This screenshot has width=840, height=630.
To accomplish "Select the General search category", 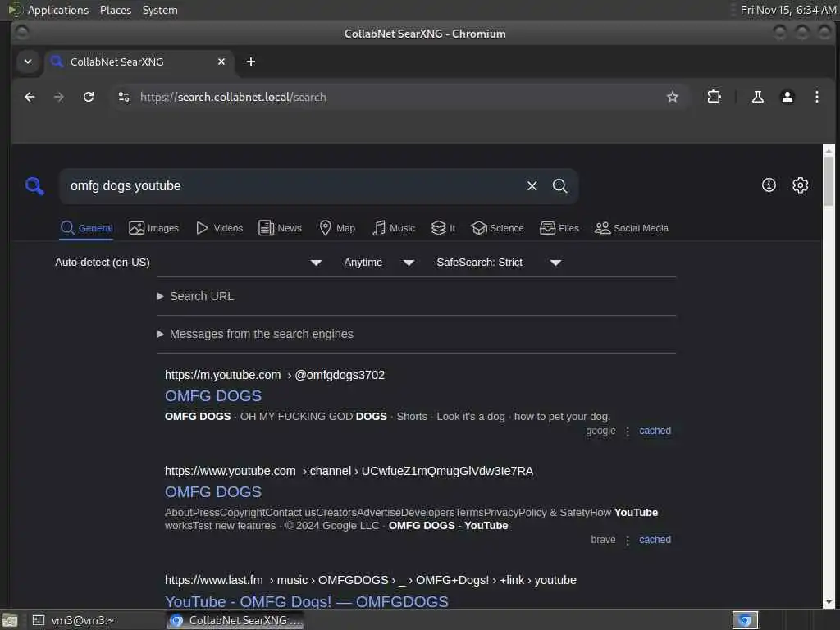I will tap(86, 228).
